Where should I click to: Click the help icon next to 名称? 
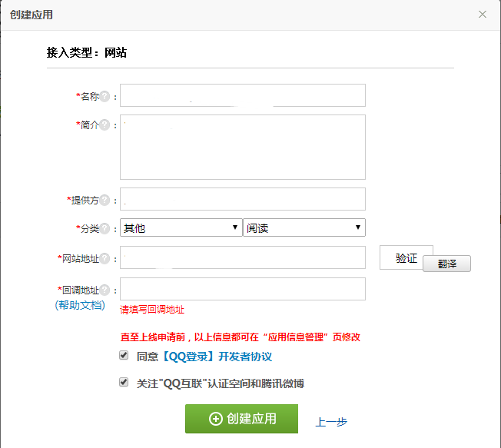click(x=105, y=96)
